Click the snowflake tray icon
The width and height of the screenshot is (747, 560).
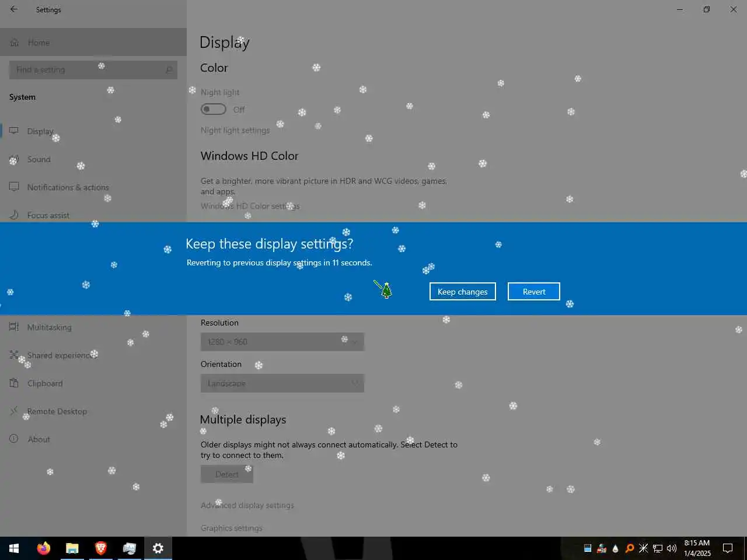(643, 548)
